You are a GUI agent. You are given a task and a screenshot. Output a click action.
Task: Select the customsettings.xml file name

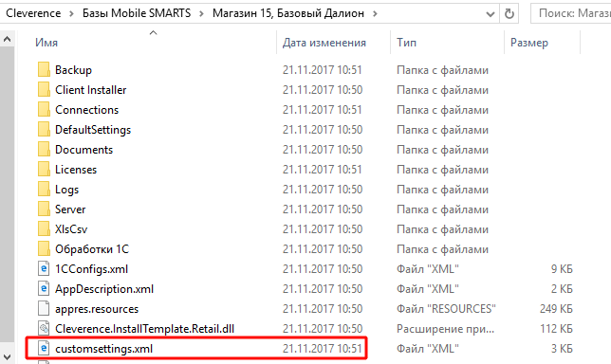point(104,349)
